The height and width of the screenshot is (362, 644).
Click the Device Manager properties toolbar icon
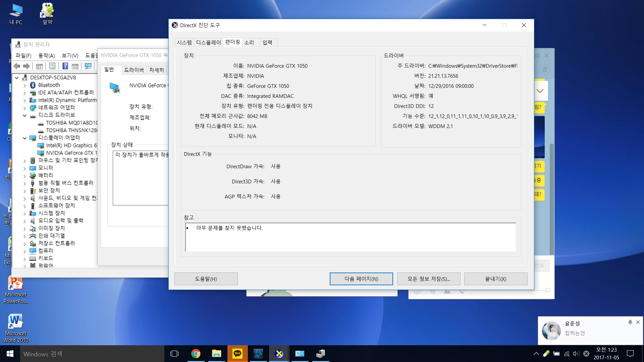point(52,66)
